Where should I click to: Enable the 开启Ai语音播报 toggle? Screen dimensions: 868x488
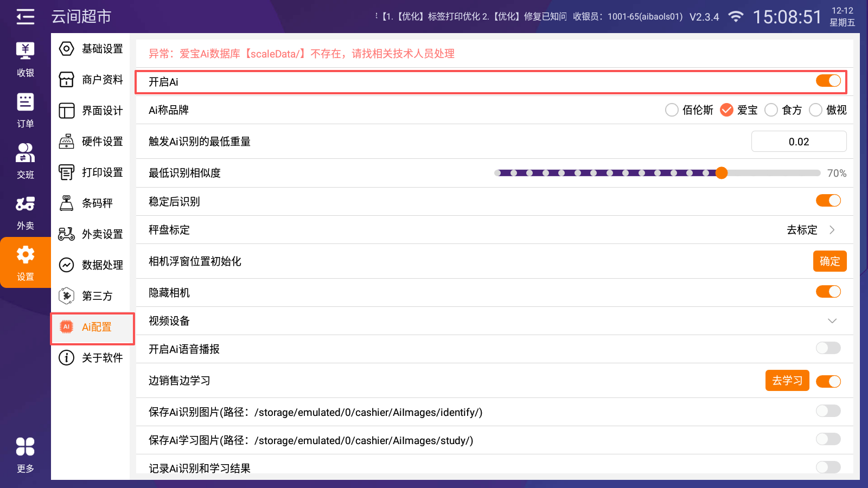click(x=828, y=348)
